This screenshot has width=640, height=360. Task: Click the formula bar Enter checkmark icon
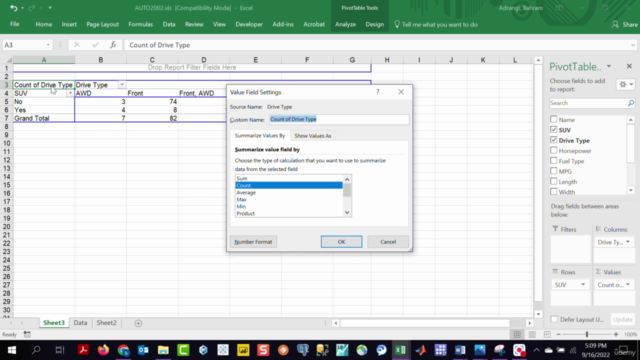(95, 45)
